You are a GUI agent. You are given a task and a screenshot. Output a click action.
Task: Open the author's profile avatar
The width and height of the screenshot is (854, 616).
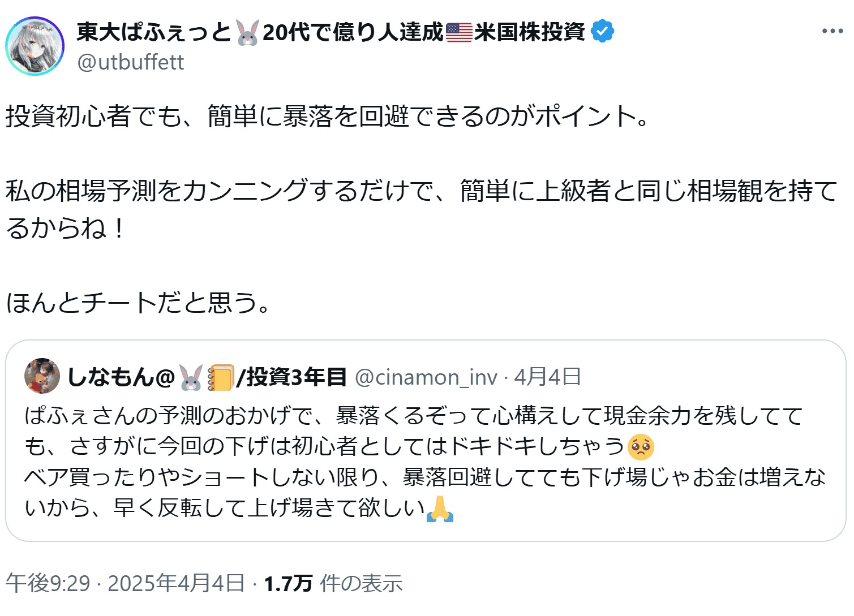pos(35,46)
